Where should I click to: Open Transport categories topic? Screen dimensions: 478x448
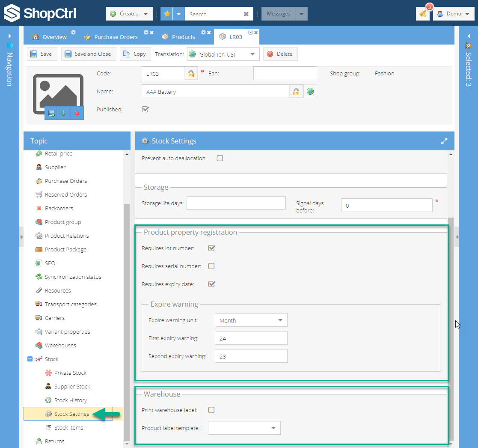point(71,305)
